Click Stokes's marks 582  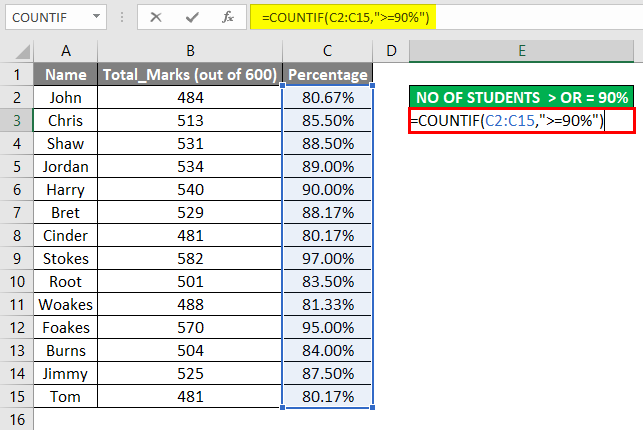tap(190, 258)
